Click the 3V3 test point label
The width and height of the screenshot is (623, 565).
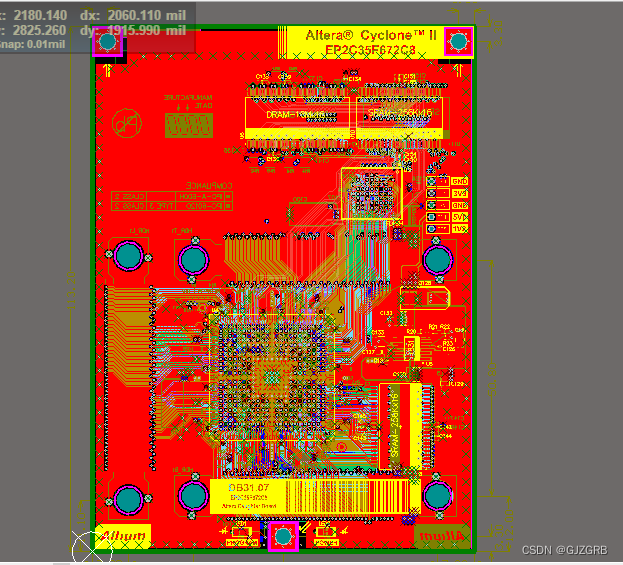[459, 193]
